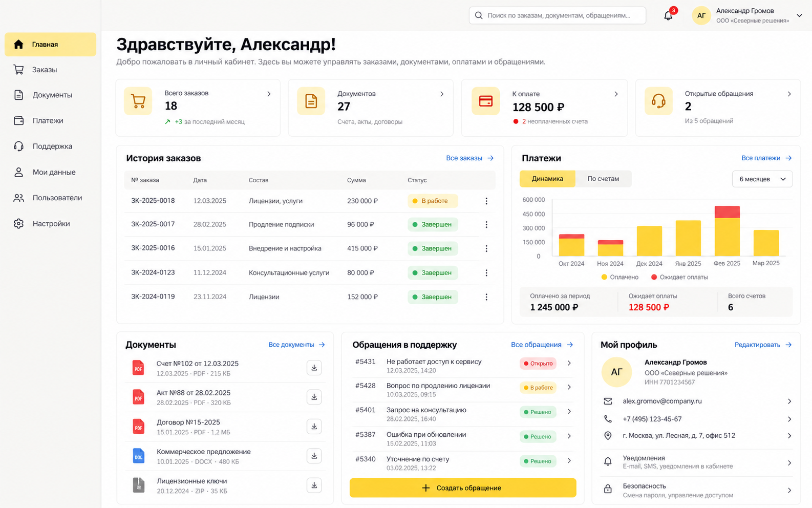812x508 pixels.
Task: Follow the Все документы link
Action: (x=296, y=345)
